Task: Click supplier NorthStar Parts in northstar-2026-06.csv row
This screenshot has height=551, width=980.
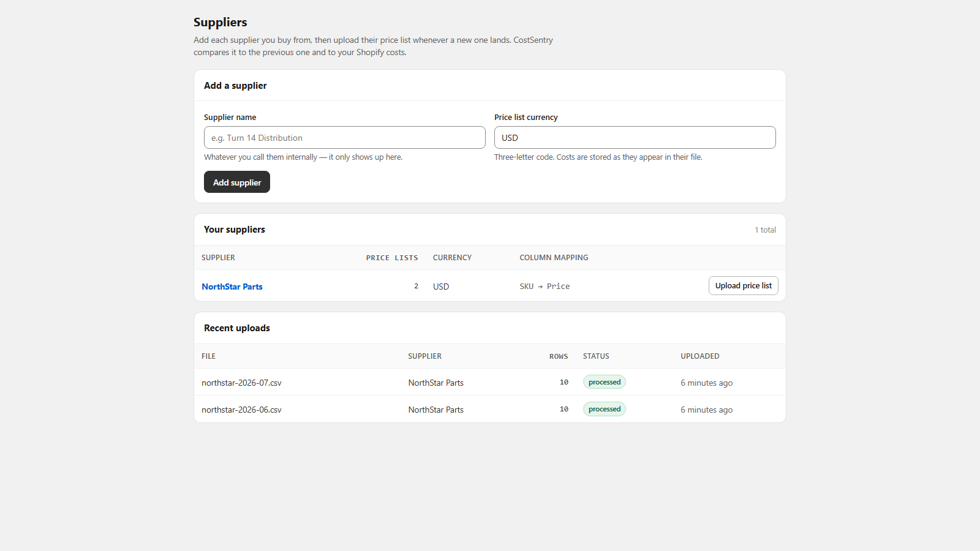Action: 436,410
